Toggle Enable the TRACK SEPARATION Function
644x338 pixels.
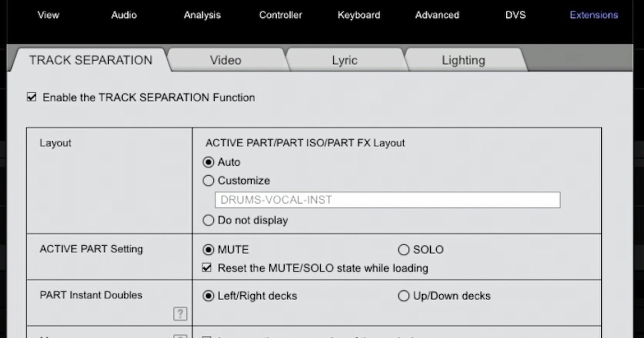[31, 96]
